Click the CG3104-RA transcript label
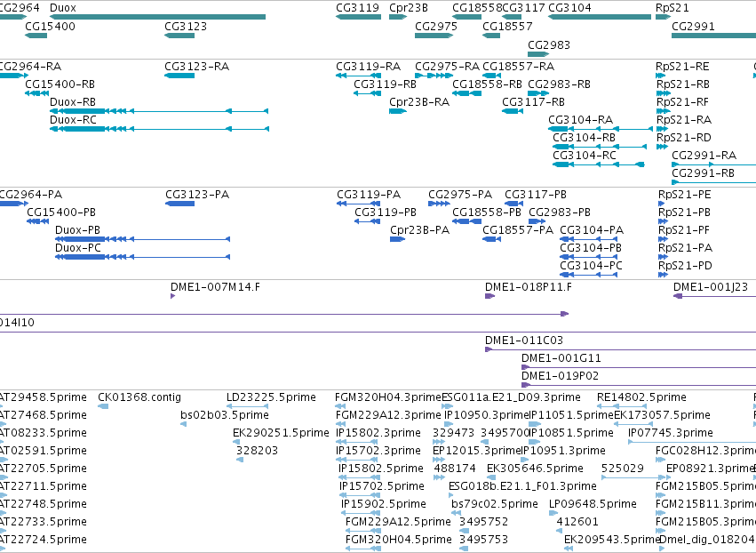This screenshot has height=553, width=756. point(580,120)
